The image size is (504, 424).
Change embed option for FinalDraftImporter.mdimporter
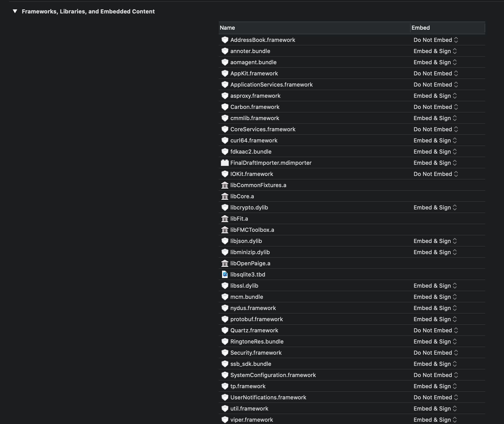[435, 163]
